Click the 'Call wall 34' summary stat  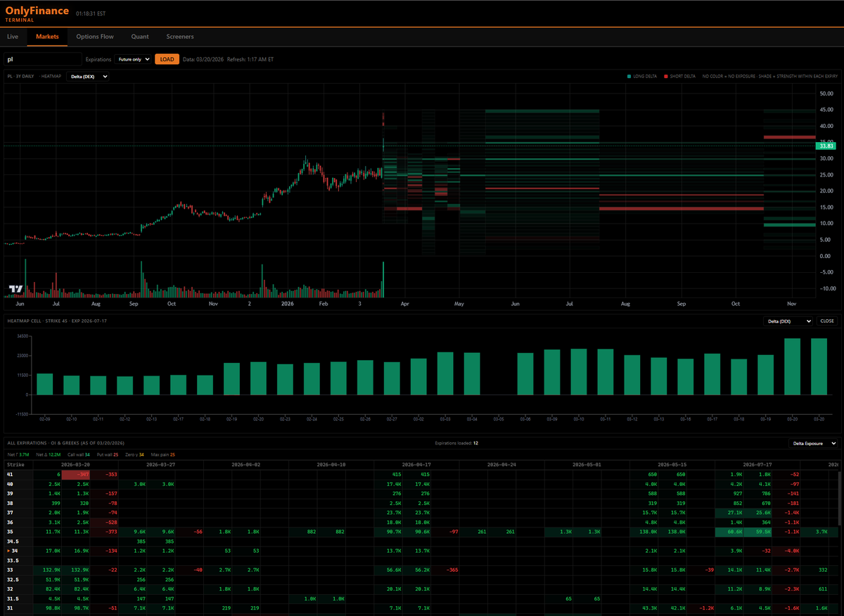pos(79,455)
